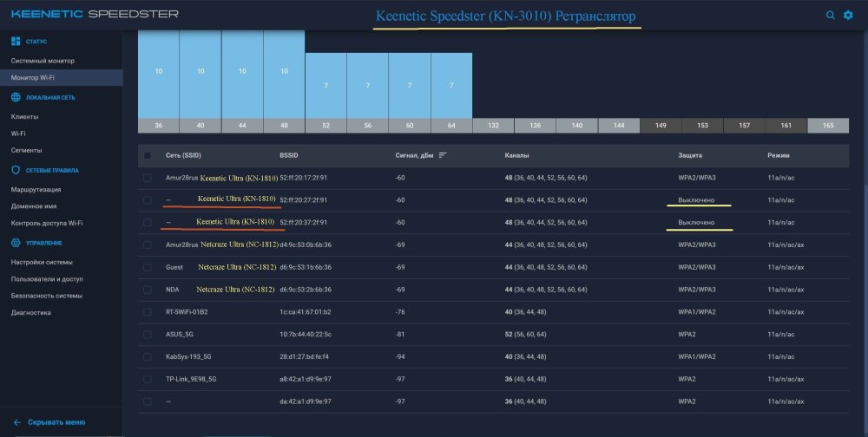Check the box for ASUS_5G
The image size is (868, 437).
(x=148, y=334)
